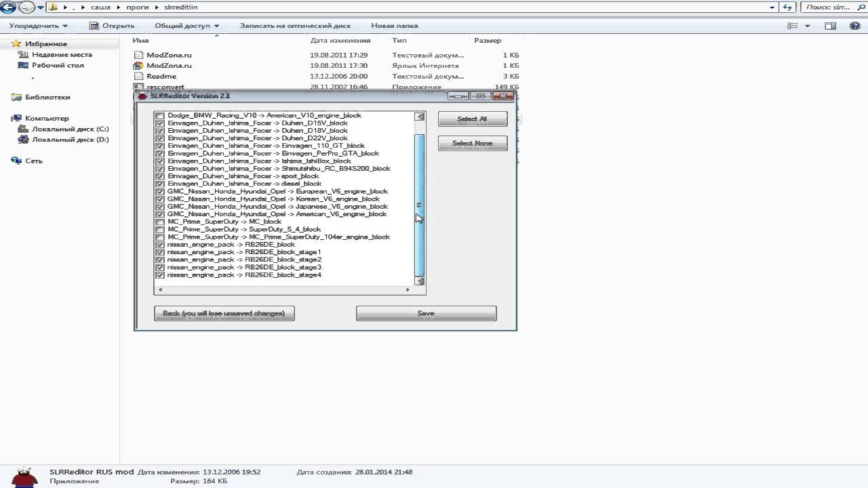Image resolution: width=868 pixels, height=488 pixels.
Task: Click the Explorer forward navigation arrow
Action: (x=26, y=7)
